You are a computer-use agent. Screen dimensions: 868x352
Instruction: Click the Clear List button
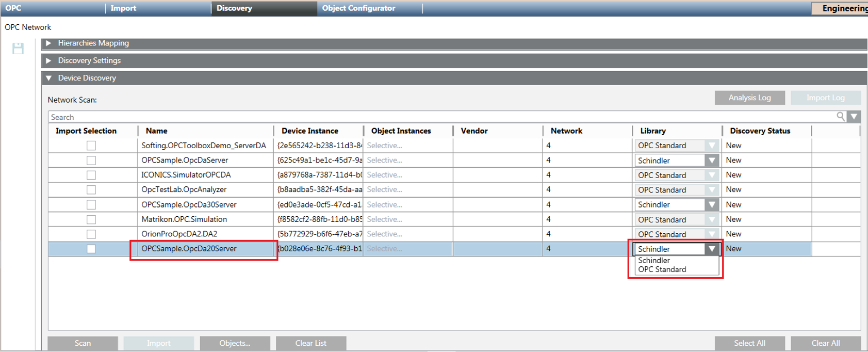tap(310, 343)
